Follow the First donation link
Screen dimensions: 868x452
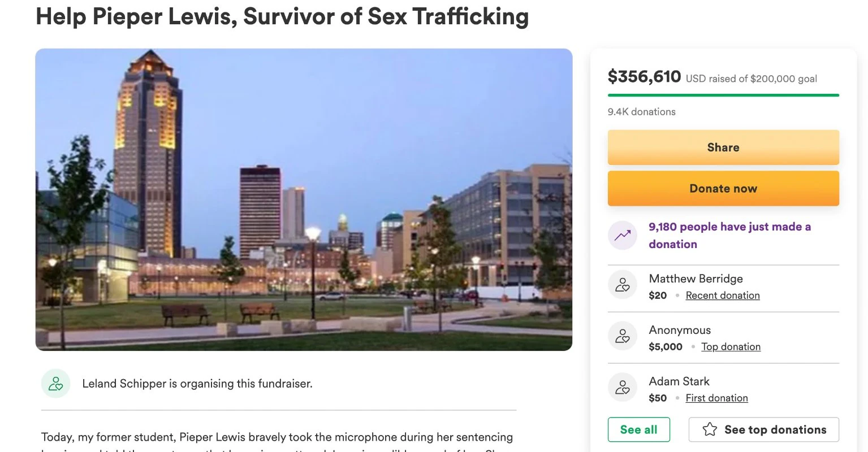pos(716,398)
